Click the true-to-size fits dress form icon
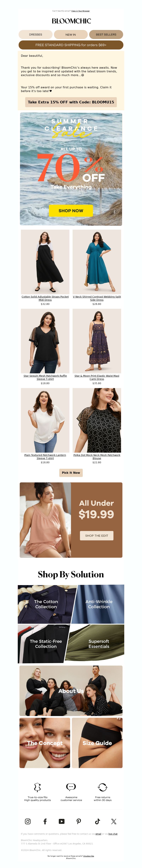The width and height of the screenshot is (142, 868). (37, 787)
